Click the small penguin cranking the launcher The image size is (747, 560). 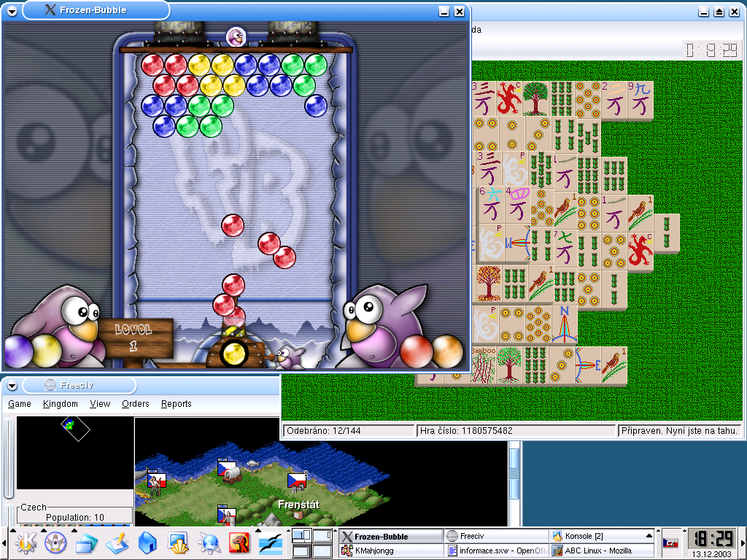[290, 357]
